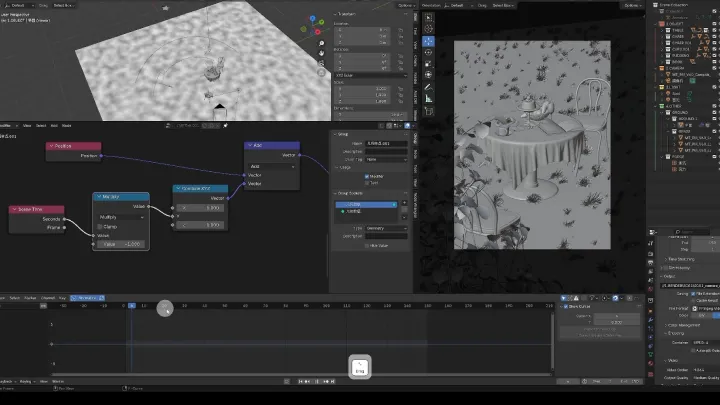Open node editor View menu
The height and width of the screenshot is (405, 720).
[27, 125]
